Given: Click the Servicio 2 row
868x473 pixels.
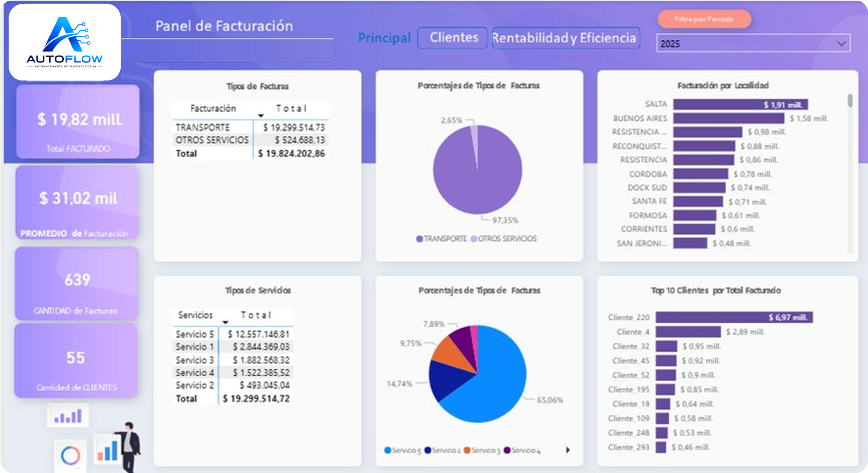Looking at the screenshot, I should [233, 385].
